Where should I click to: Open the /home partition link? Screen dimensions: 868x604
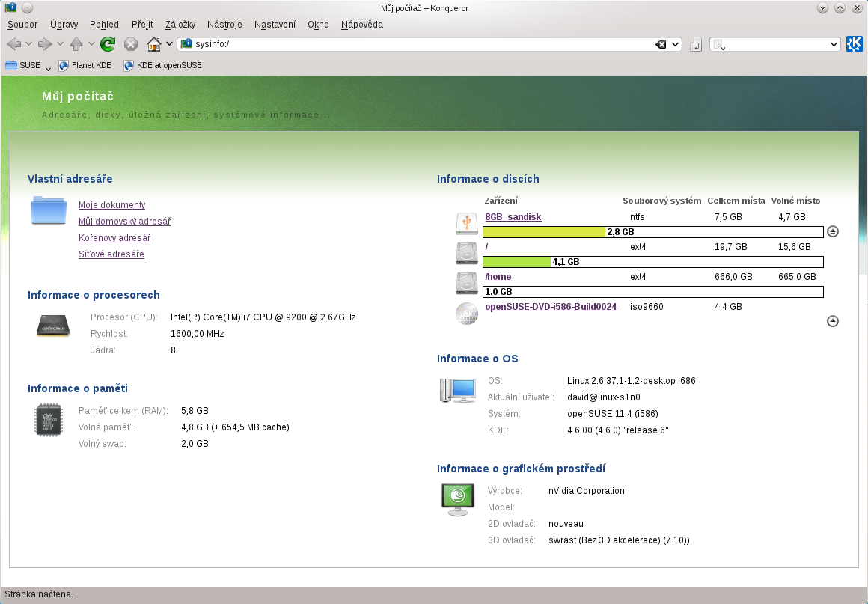pyautogui.click(x=498, y=277)
